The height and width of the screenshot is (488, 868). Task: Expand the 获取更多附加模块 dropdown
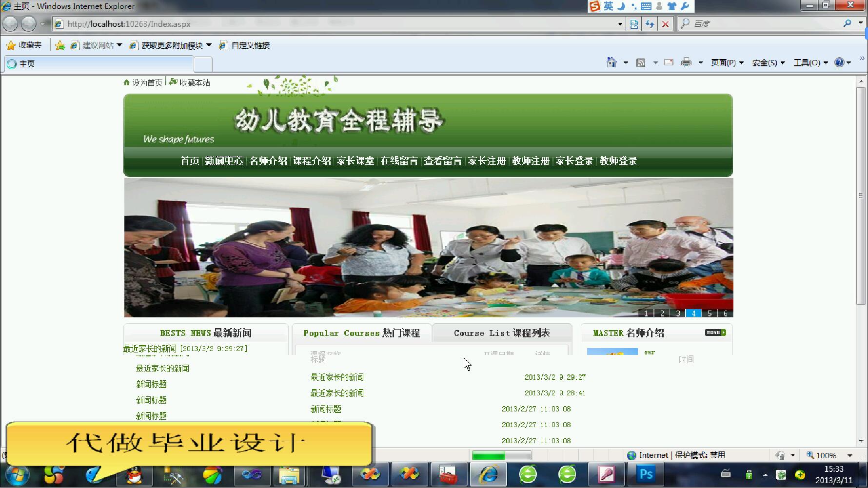[x=209, y=45]
